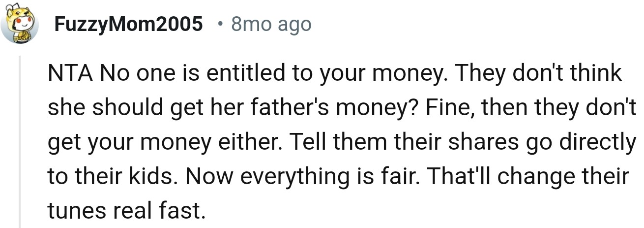Open the FuzzyMom2005 profile link
Screen dimensions: 644x228
click(129, 24)
